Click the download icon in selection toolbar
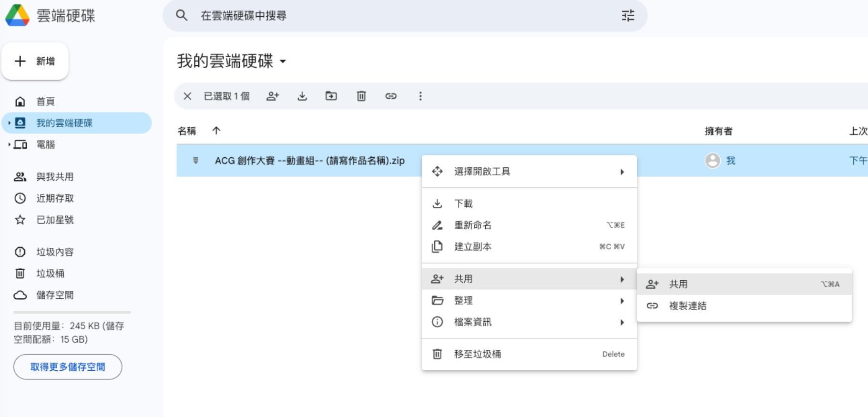 point(302,96)
